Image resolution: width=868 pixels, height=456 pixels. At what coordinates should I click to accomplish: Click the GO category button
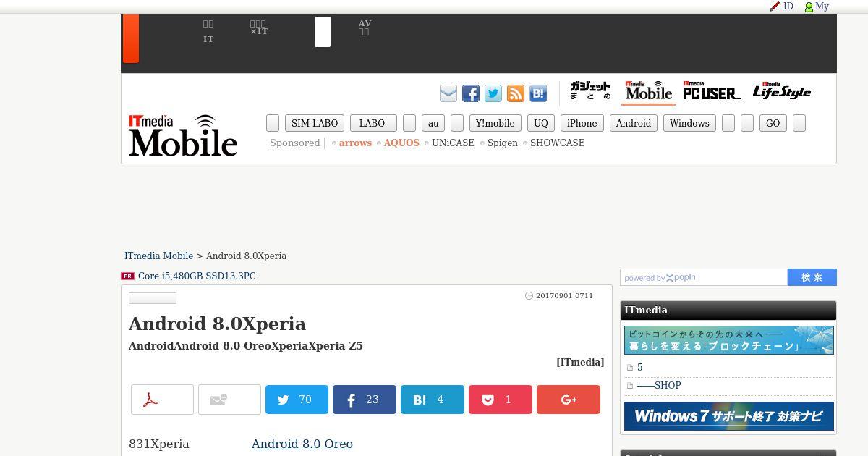[773, 123]
